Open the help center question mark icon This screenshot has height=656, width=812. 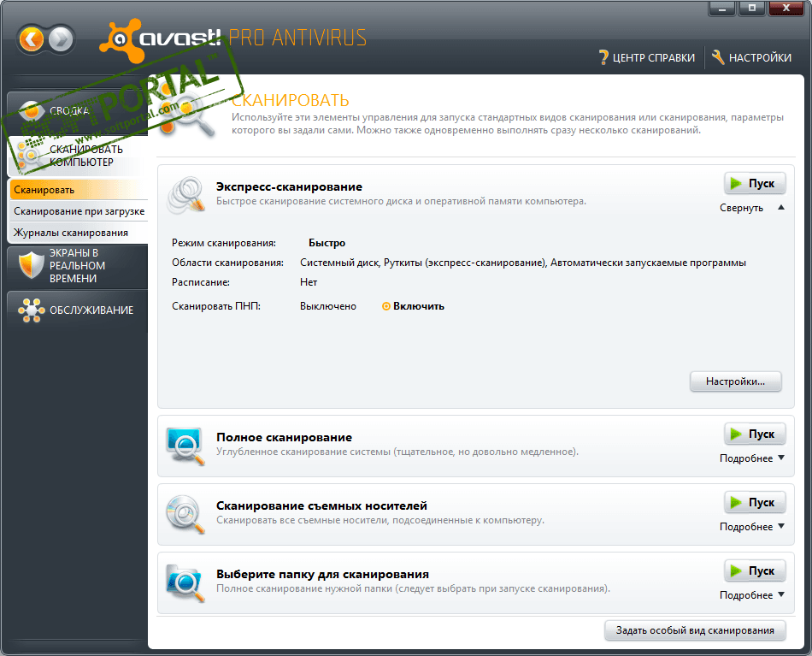point(603,57)
